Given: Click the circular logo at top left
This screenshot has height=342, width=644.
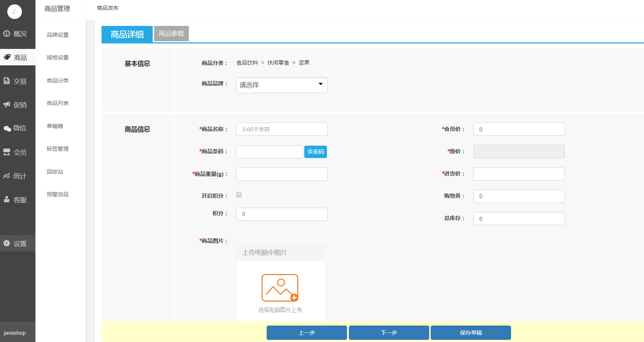Looking at the screenshot, I should 14,11.
